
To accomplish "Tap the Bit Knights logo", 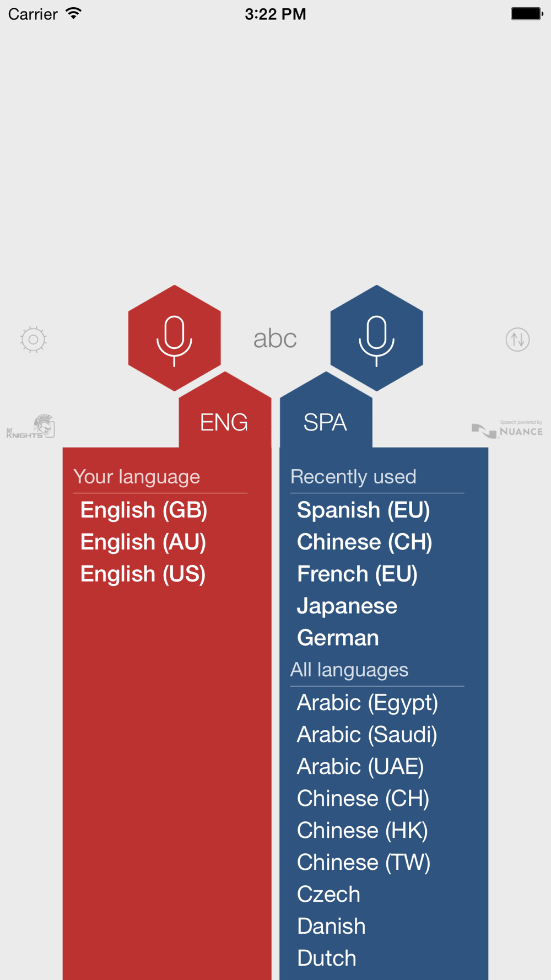I will [30, 427].
